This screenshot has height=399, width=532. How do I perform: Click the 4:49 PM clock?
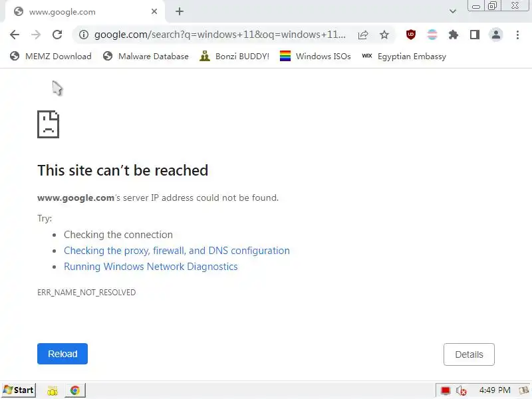coord(495,390)
